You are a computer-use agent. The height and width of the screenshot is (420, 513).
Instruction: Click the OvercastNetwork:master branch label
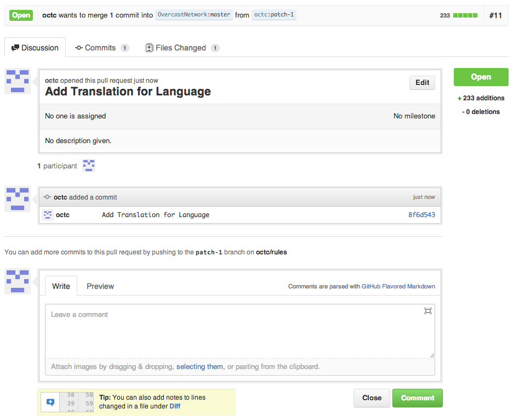click(x=194, y=15)
